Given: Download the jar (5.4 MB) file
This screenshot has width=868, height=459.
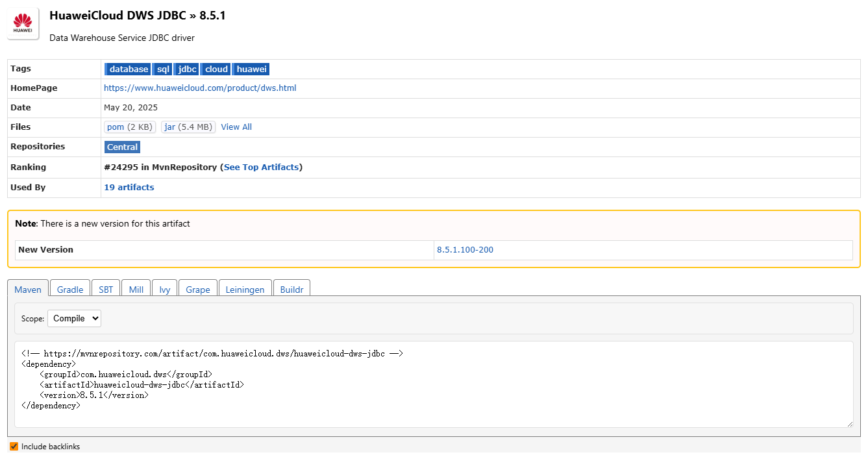Looking at the screenshot, I should click(188, 127).
